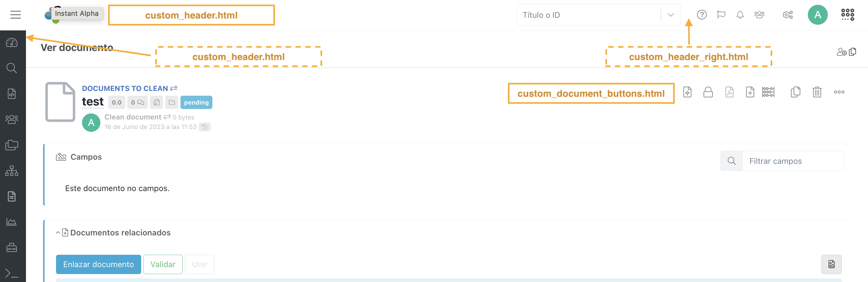Click the Enlazar documento button
The height and width of the screenshot is (282, 868).
click(98, 265)
